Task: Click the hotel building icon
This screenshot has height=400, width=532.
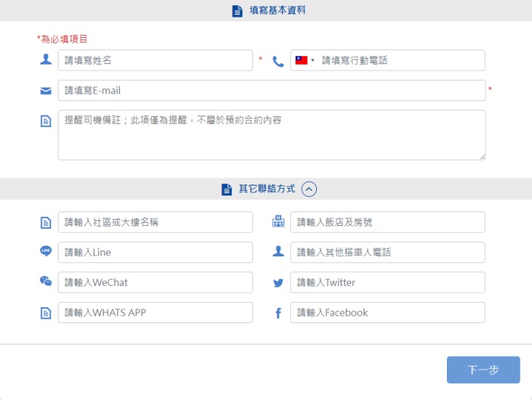Action: pyautogui.click(x=278, y=222)
